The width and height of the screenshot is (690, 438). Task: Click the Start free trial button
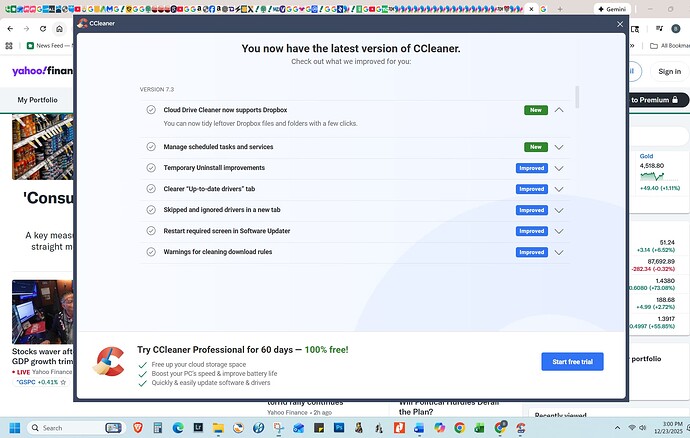pyautogui.click(x=573, y=361)
